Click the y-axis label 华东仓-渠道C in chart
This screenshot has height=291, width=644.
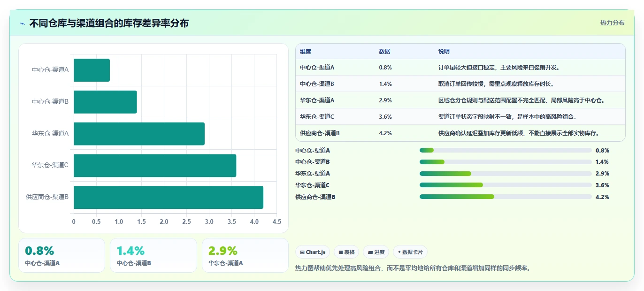tap(50, 165)
